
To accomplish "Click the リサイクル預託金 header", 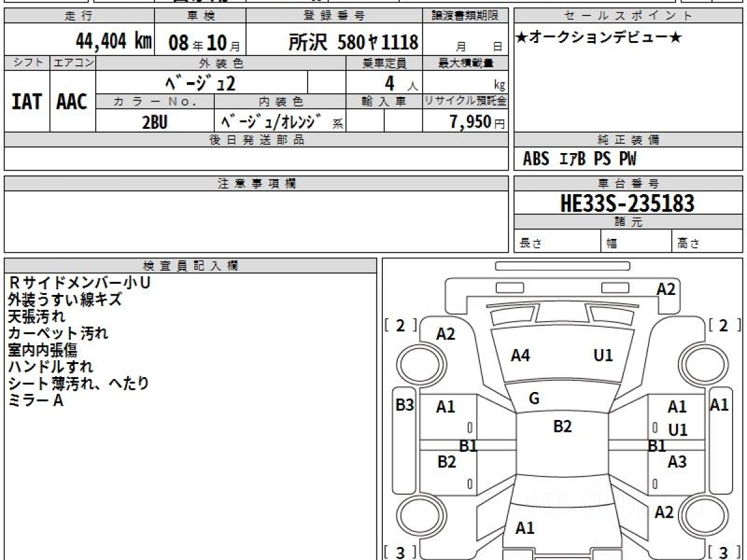I will (x=466, y=101).
